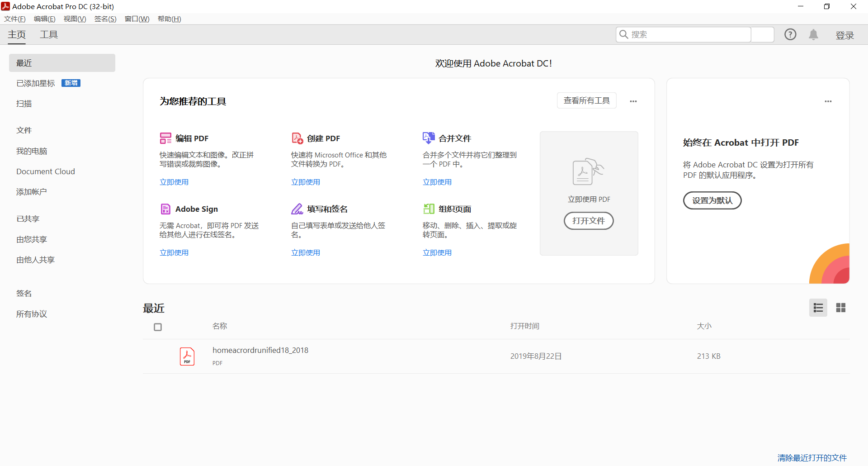Click 立即使用 under 合并文件

(x=437, y=182)
